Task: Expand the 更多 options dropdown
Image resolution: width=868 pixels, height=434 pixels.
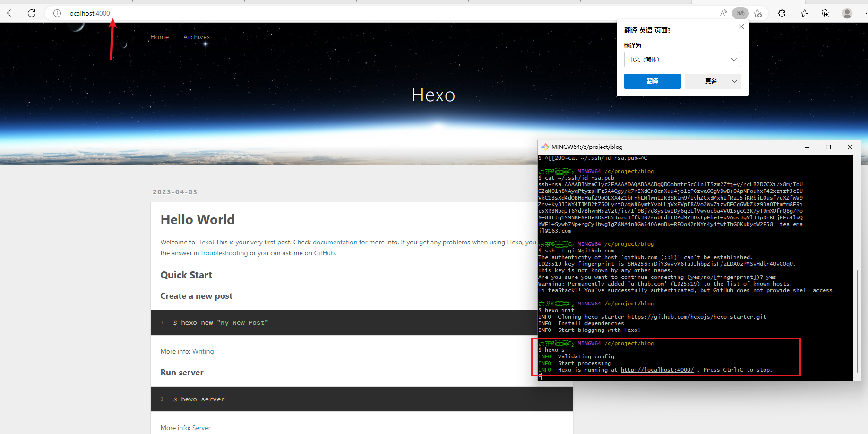Action: (713, 81)
